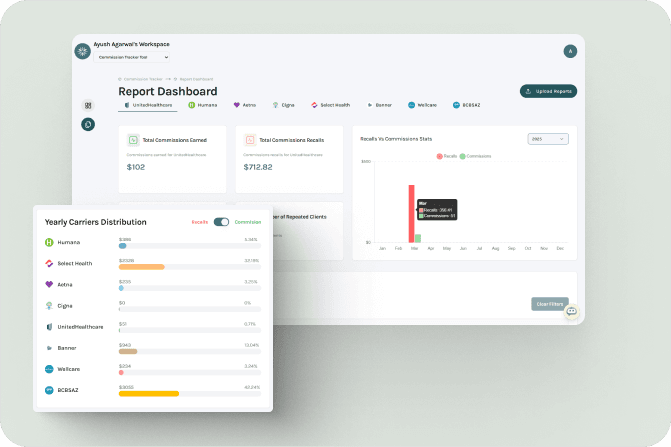Image resolution: width=671 pixels, height=447 pixels.
Task: Click the Select Health orange progress bar
Action: 142,267
